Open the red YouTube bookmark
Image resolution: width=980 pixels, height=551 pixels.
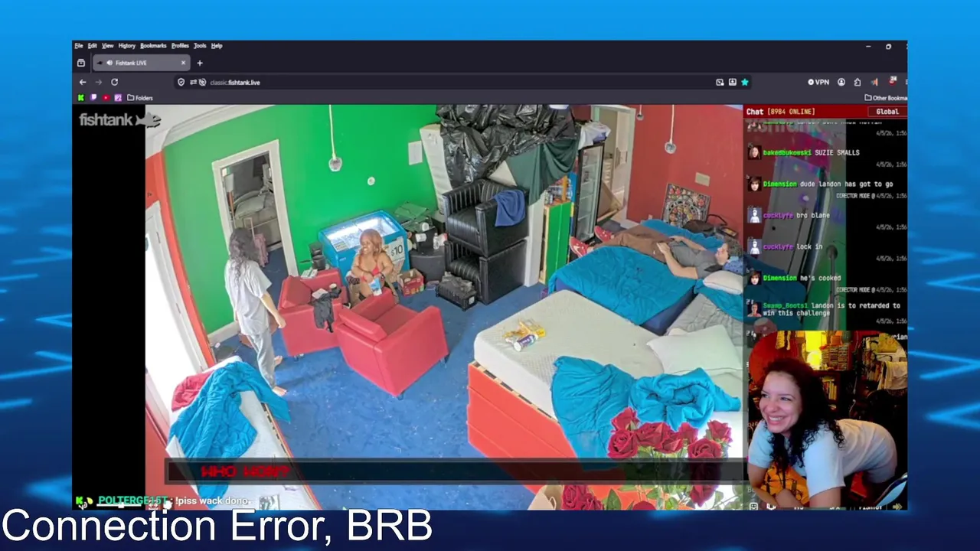(106, 98)
